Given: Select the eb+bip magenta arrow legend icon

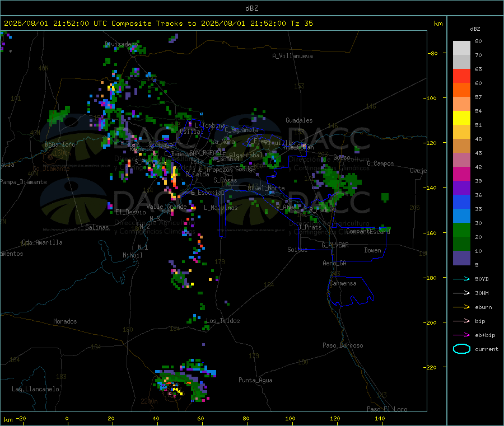Looking at the screenshot, I should click(x=461, y=335).
